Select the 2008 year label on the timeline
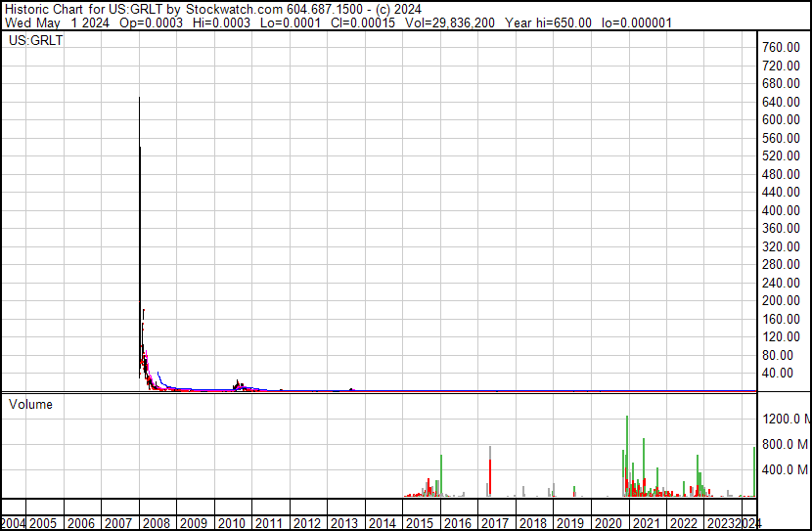812x531 pixels. (x=157, y=523)
